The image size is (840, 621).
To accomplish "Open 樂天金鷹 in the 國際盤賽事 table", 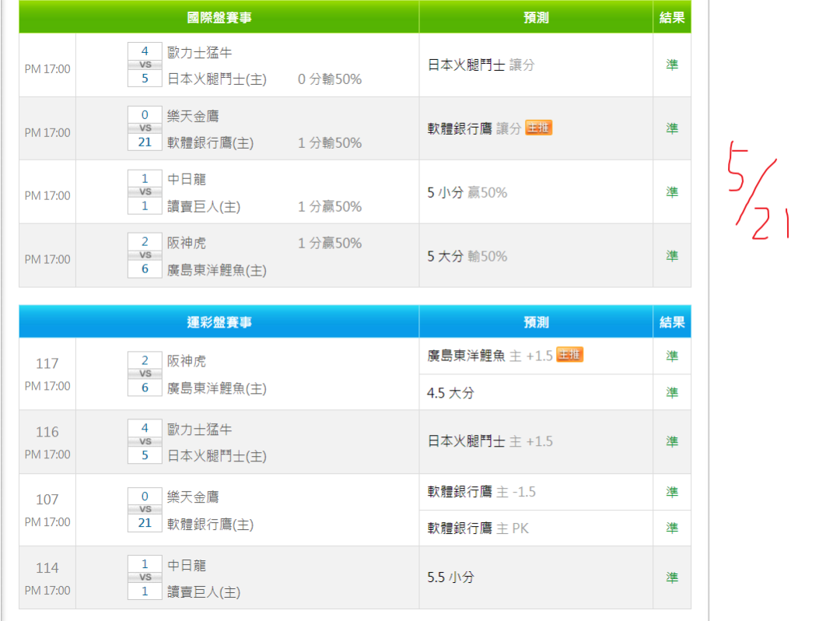I will (193, 116).
